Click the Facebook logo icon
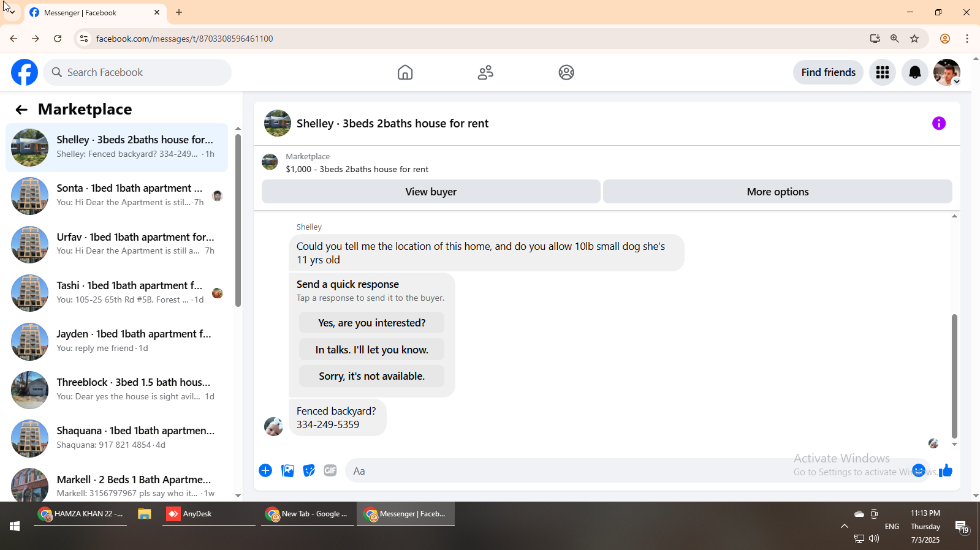980x550 pixels. [x=25, y=72]
